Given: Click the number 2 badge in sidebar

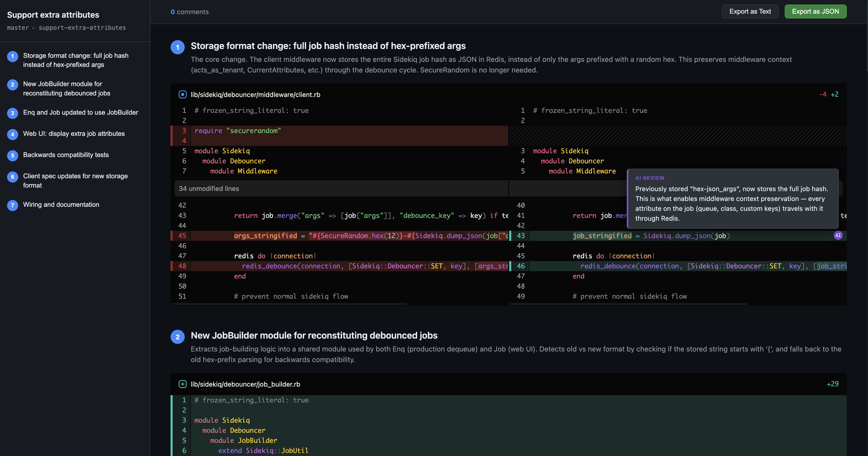Looking at the screenshot, I should pyautogui.click(x=12, y=84).
